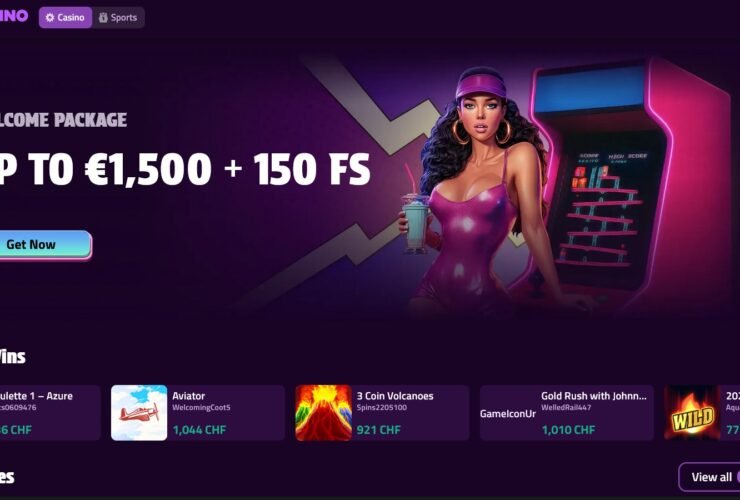
Task: Click the View all button
Action: tap(709, 477)
